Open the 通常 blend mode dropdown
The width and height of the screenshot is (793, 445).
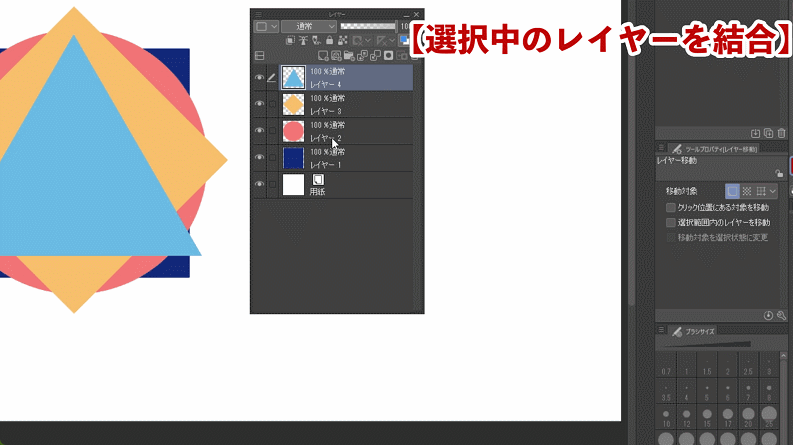click(309, 26)
